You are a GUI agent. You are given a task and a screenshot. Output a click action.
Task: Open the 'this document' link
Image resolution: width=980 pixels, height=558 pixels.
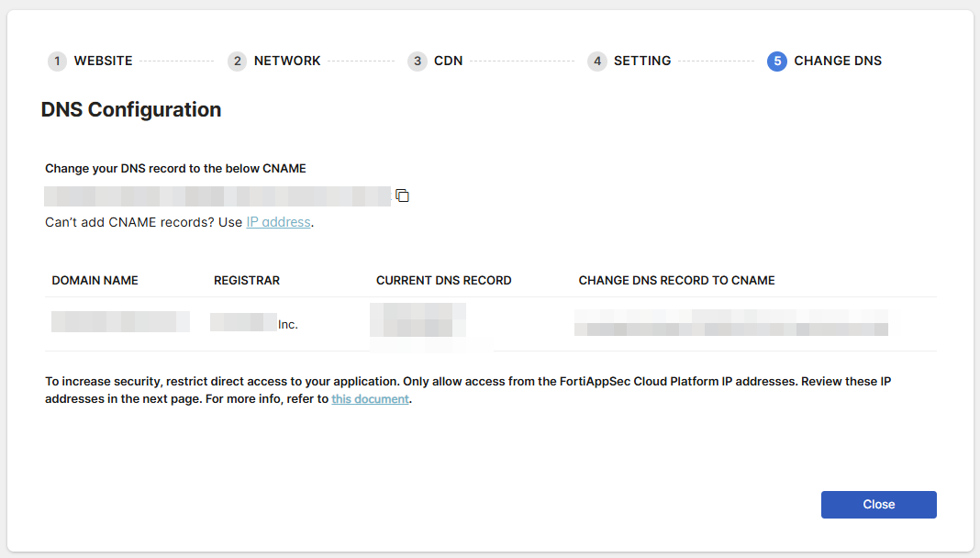[x=370, y=399]
